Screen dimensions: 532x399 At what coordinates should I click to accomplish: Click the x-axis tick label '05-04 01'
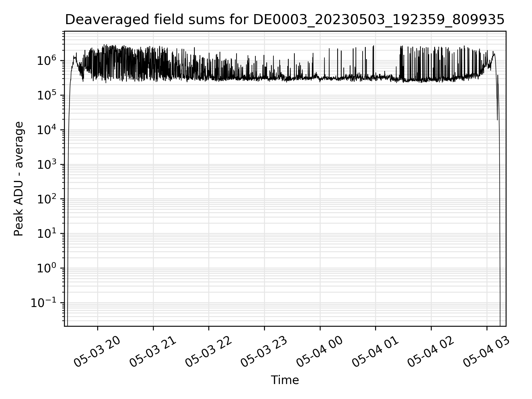[375, 352]
